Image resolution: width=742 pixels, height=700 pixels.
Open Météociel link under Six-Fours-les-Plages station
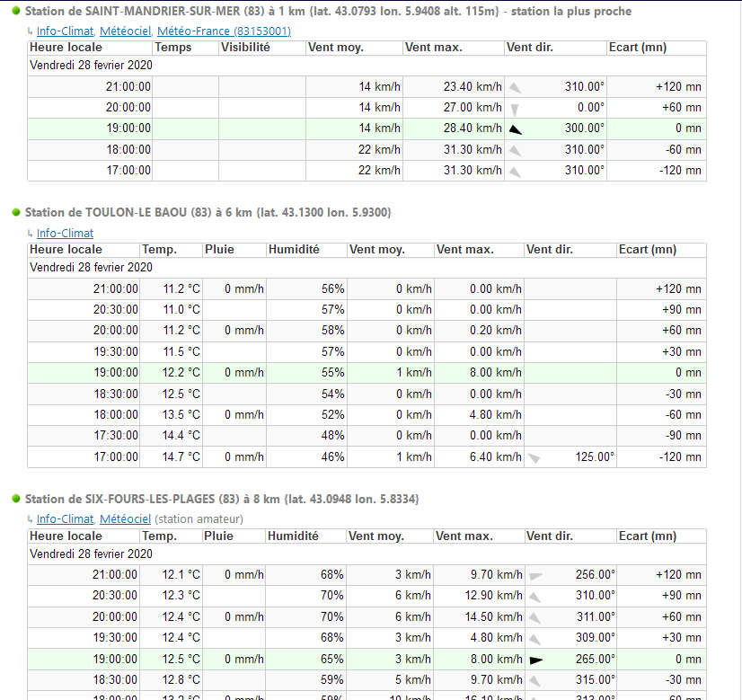125,518
